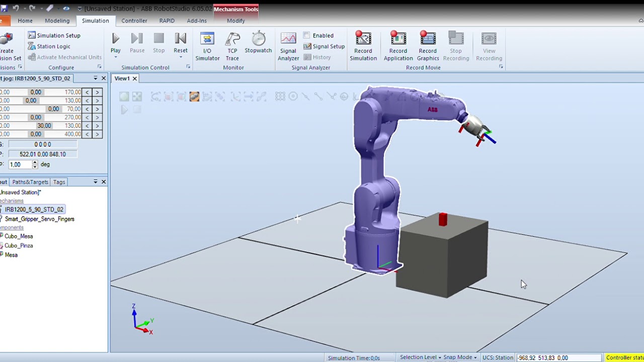Viewport: 644px width, 362px height.
Task: Switch to the Home ribbon tab
Action: coord(25,21)
